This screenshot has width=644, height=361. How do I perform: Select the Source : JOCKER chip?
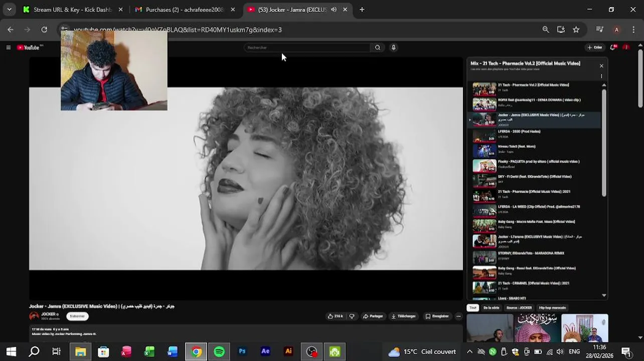click(519, 308)
